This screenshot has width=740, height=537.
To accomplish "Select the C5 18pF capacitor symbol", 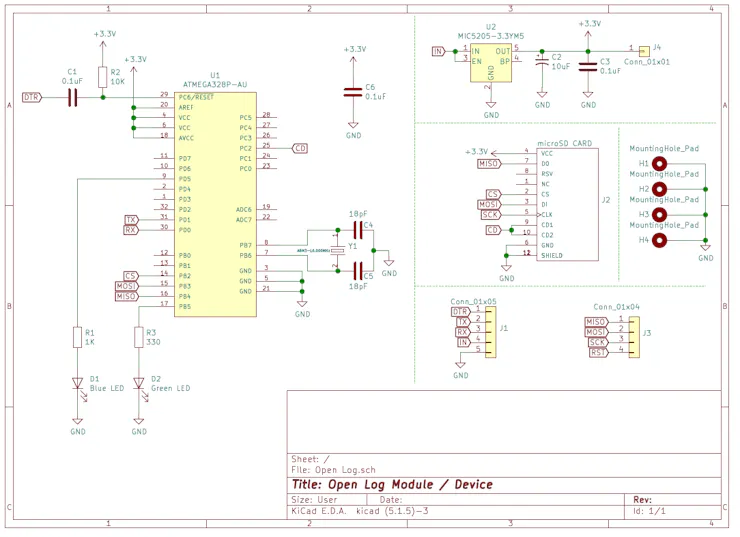I will tap(358, 271).
